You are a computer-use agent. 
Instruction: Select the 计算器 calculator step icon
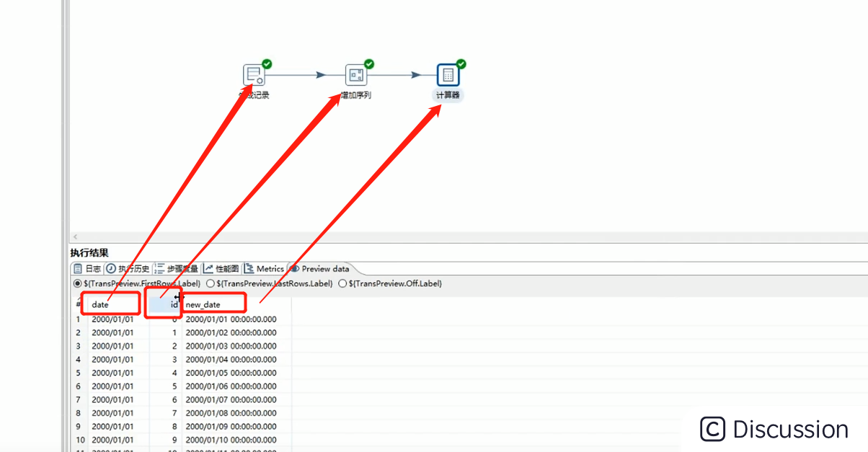pyautogui.click(x=448, y=75)
